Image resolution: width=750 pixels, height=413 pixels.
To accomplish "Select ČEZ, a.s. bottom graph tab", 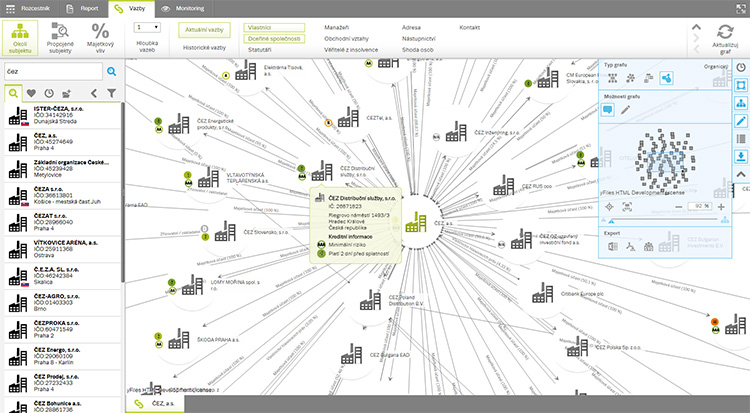I will pyautogui.click(x=154, y=404).
